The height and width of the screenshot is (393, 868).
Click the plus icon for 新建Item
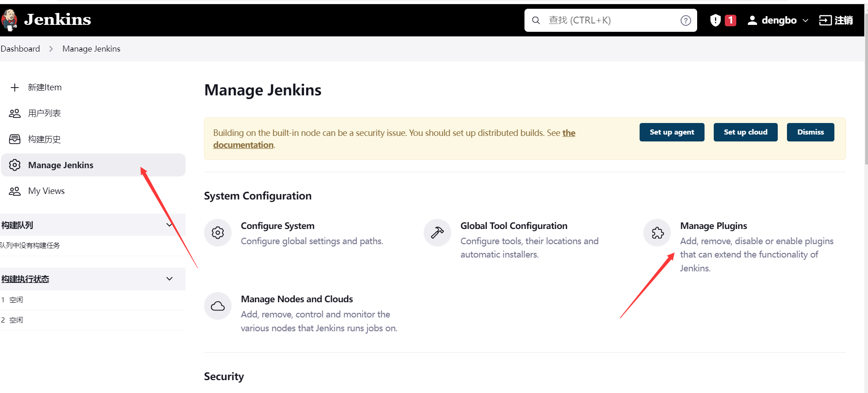15,88
